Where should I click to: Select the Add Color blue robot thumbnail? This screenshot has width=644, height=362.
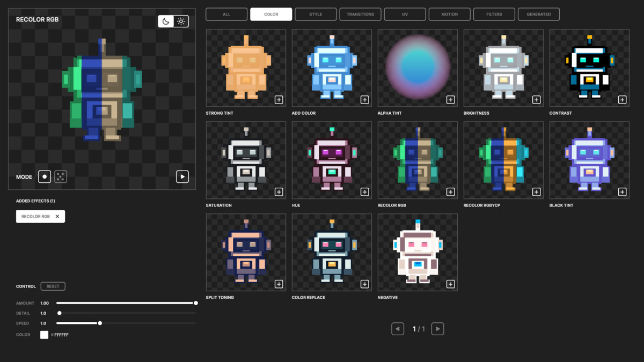tap(332, 68)
